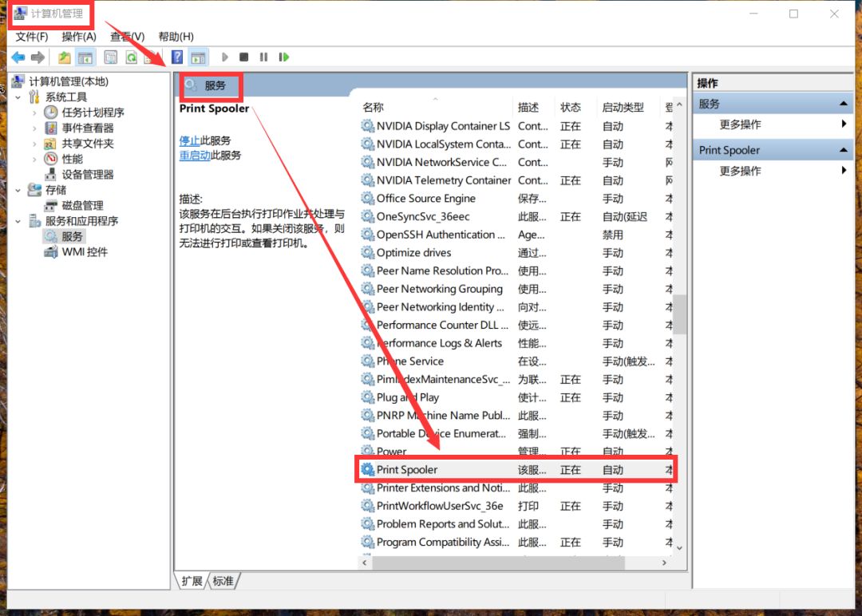862x616 pixels.
Task: Select Peer Networking Grouping service
Action: [x=516, y=289]
